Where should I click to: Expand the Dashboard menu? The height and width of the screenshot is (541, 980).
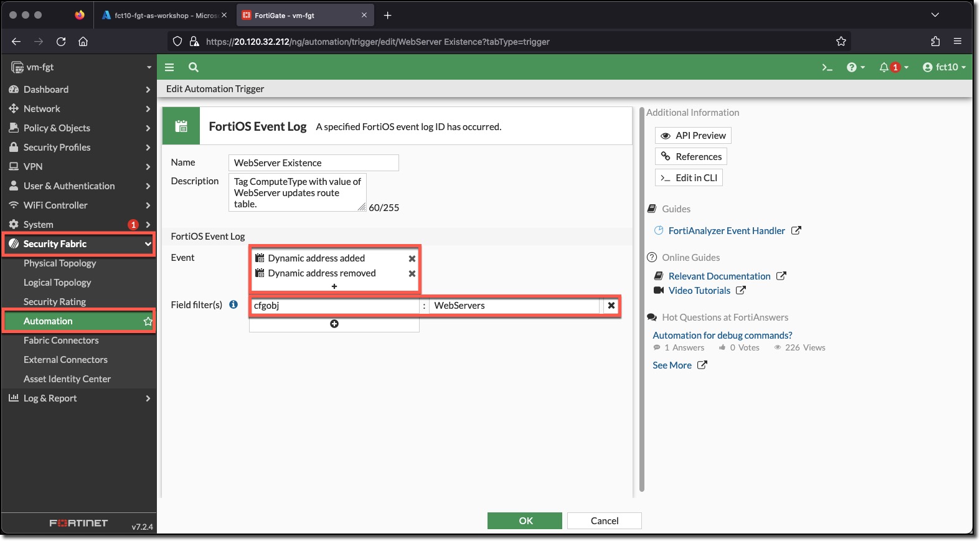tap(79, 90)
